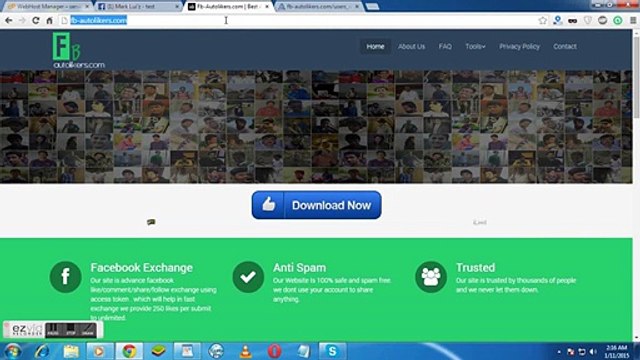Pause recording in the ezvid recorder

click(53, 330)
